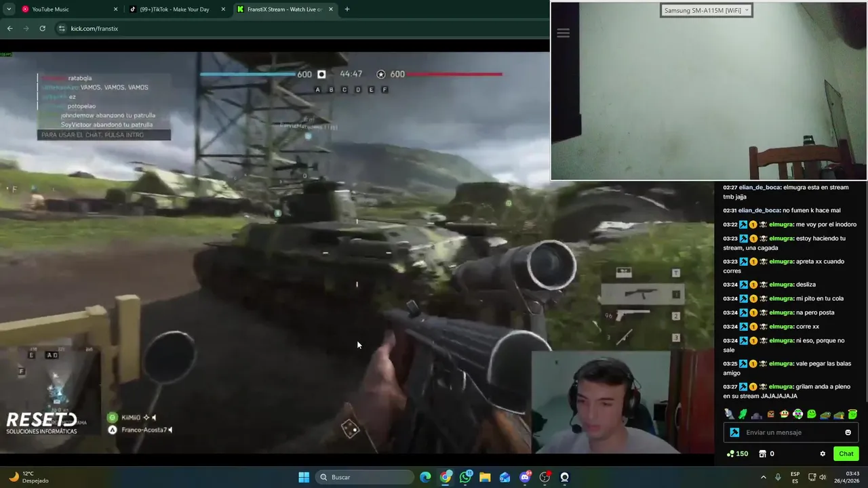
Task: Click elmugra username in 'corre xx' message
Action: pyautogui.click(x=781, y=327)
